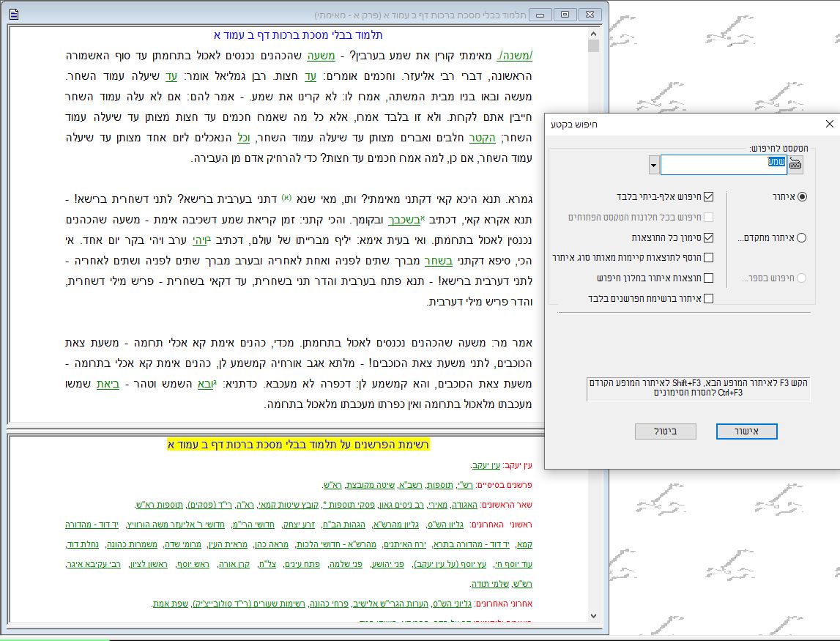Open the רא"ה commentary link
840x641 pixels.
click(245, 505)
